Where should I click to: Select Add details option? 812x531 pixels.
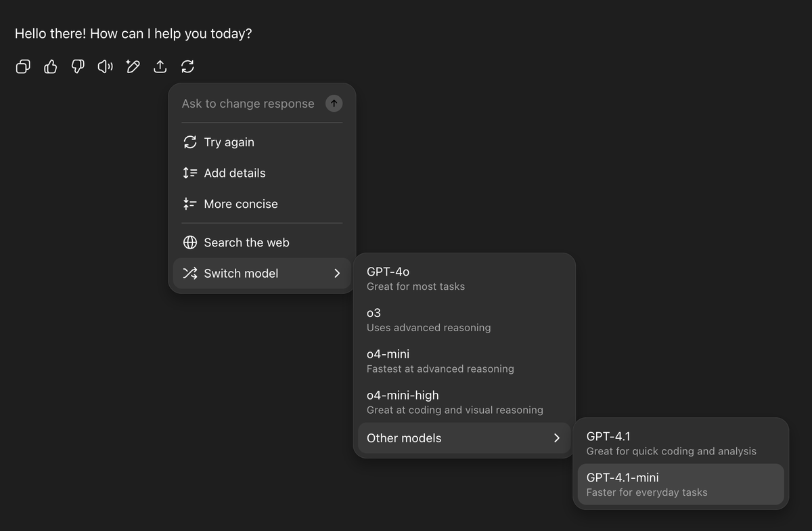click(262, 173)
